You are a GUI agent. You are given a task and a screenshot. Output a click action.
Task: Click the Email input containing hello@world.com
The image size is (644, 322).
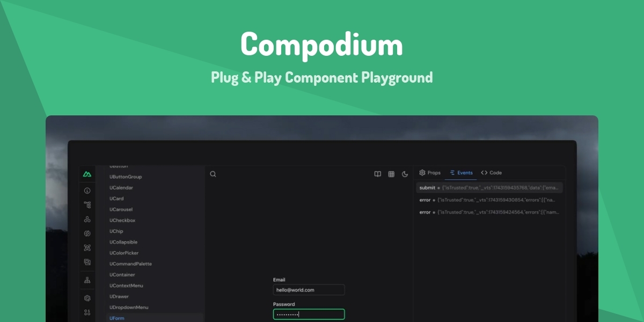309,290
